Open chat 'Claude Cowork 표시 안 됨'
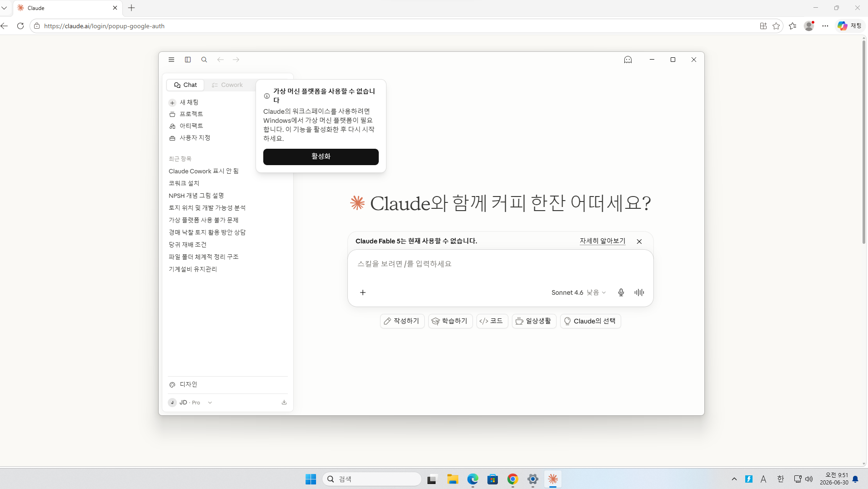The image size is (868, 489). [x=204, y=171]
